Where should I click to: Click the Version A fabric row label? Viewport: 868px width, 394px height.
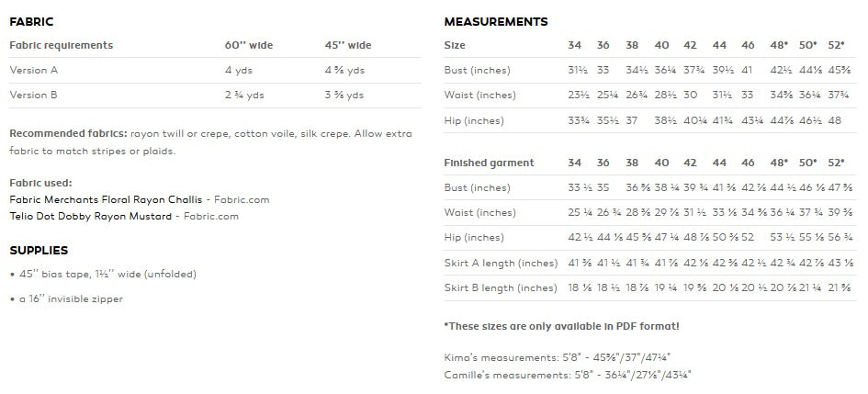click(34, 71)
